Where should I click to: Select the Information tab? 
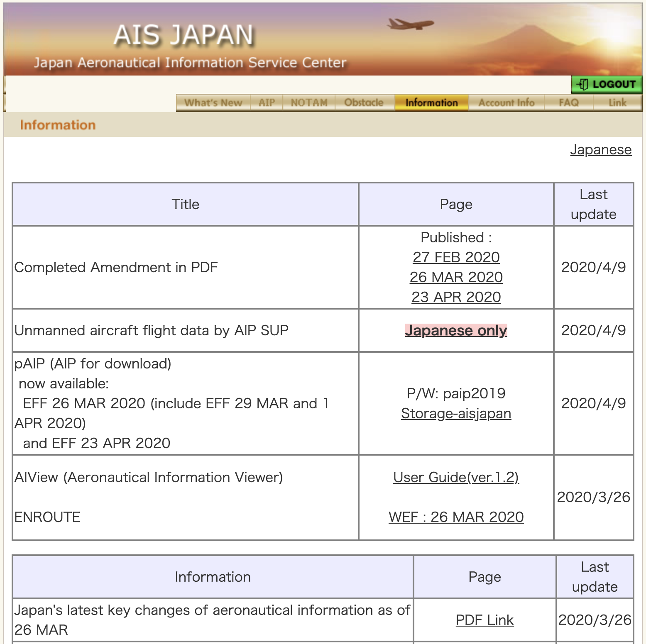click(x=431, y=102)
